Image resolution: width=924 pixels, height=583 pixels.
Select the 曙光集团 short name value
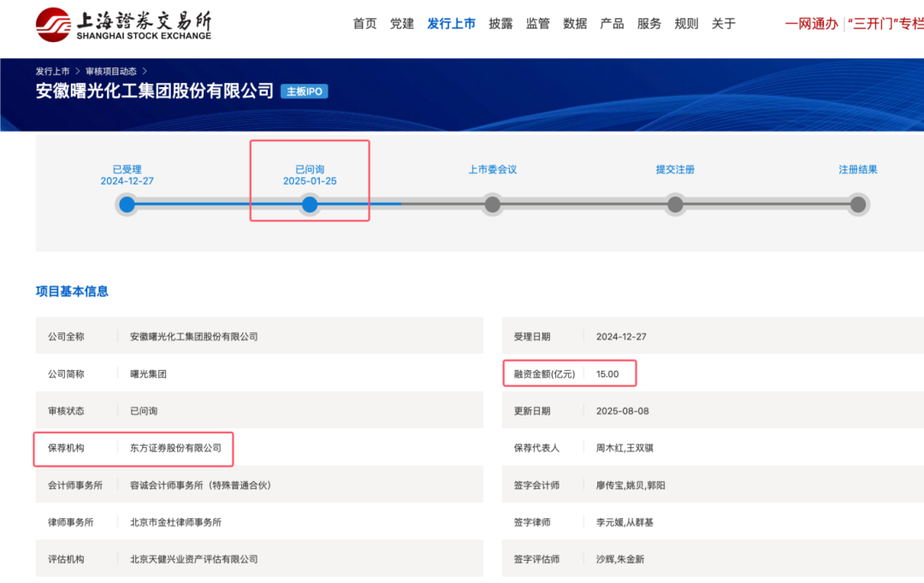point(148,374)
